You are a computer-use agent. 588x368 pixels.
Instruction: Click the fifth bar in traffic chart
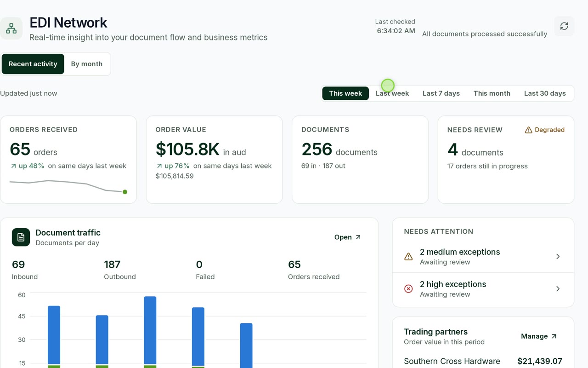coord(246,345)
